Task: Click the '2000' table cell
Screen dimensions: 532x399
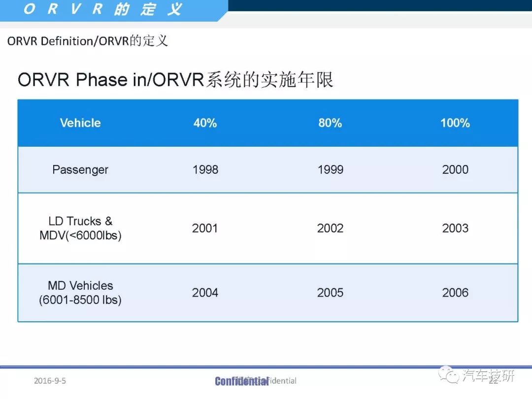Action: (455, 169)
